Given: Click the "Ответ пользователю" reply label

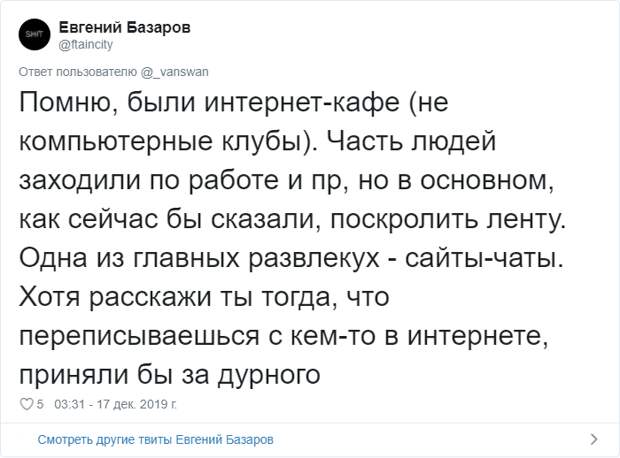Looking at the screenshot, I should [x=78, y=72].
